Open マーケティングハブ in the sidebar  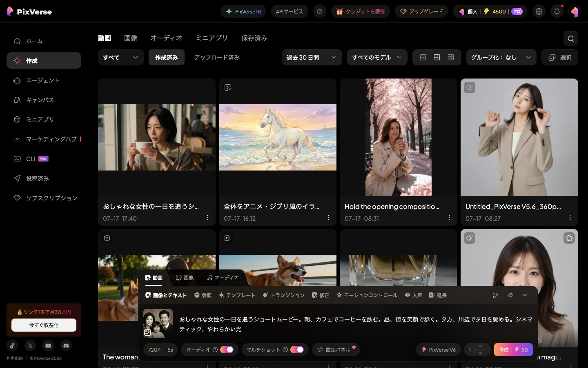[x=44, y=139]
